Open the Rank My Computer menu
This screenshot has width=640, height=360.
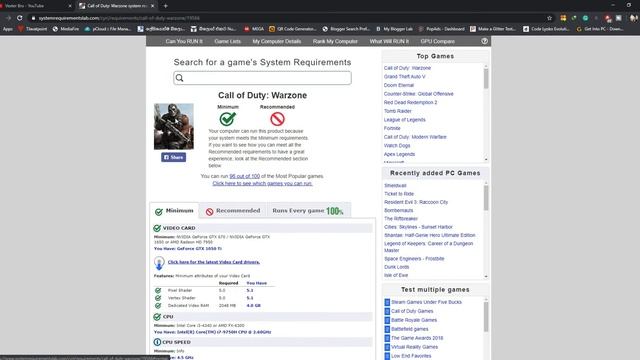click(335, 41)
